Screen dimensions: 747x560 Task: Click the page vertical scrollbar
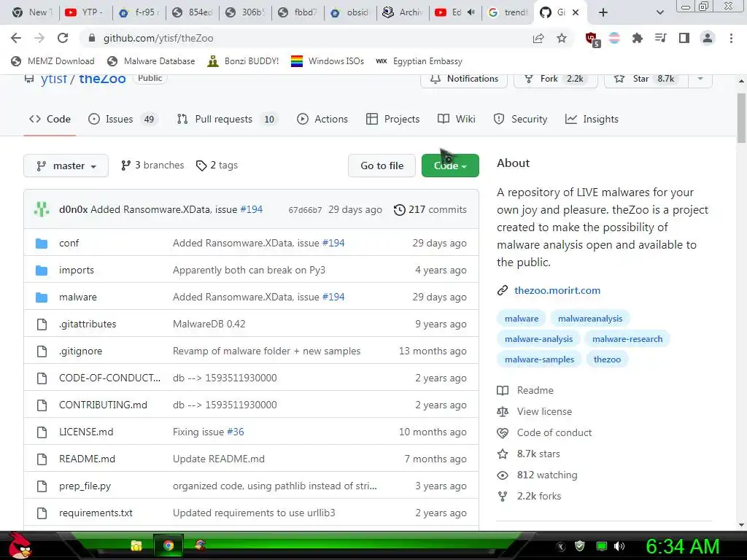click(x=741, y=118)
